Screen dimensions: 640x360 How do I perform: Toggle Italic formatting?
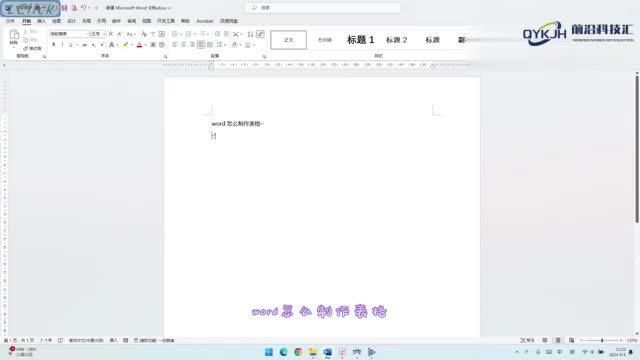tap(62, 44)
